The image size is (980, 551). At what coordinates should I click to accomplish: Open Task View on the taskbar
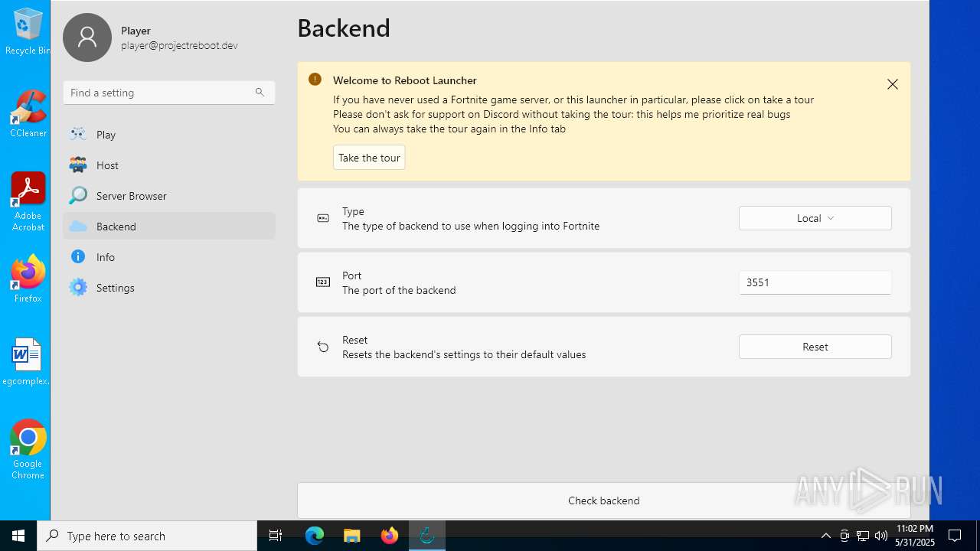(276, 536)
